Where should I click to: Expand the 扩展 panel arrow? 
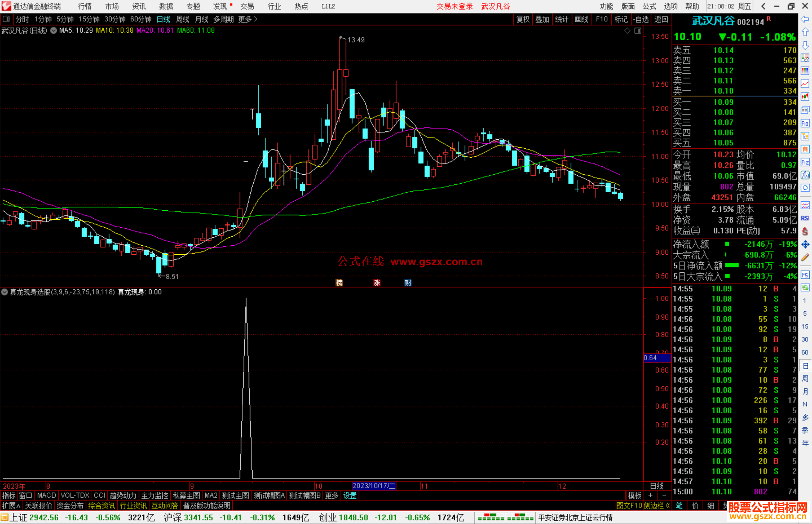click(x=11, y=506)
